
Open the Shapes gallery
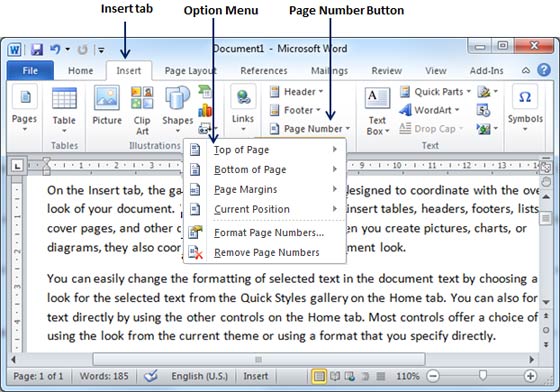[x=178, y=110]
